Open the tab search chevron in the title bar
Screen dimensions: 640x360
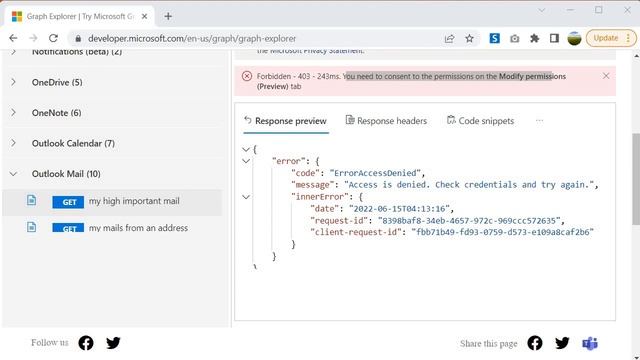tap(542, 10)
